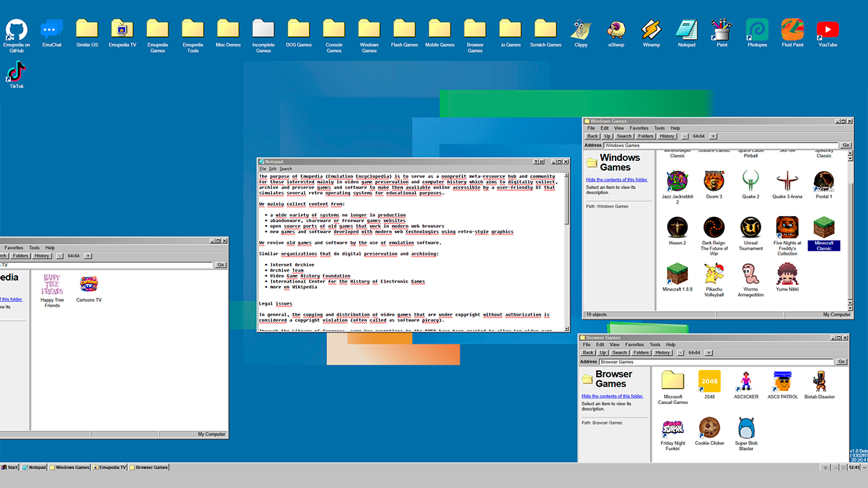This screenshot has height=488, width=868.
Task: Select Doom 3 in Windows Games
Action: [714, 185]
